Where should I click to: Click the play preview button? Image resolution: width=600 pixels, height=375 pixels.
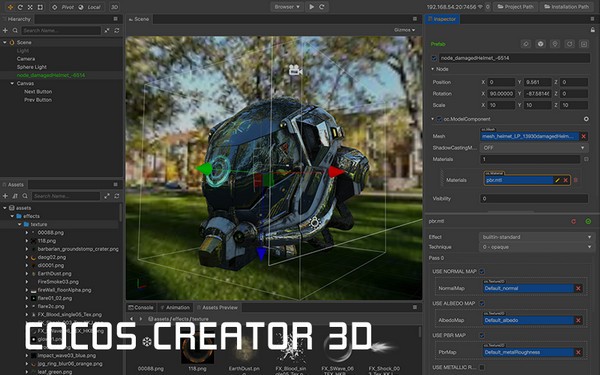tap(312, 7)
